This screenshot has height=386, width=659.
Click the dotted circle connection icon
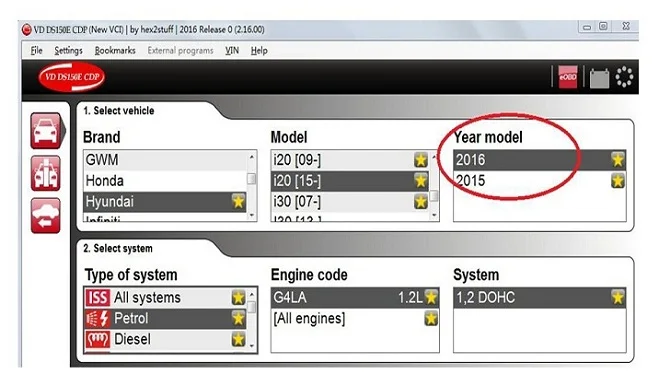coord(624,77)
